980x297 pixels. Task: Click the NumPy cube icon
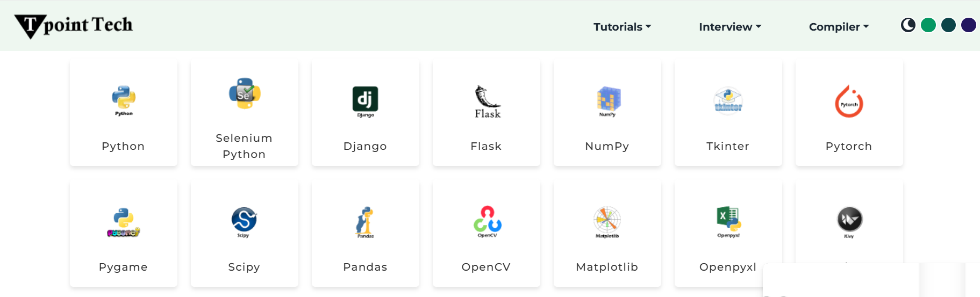[x=608, y=101]
